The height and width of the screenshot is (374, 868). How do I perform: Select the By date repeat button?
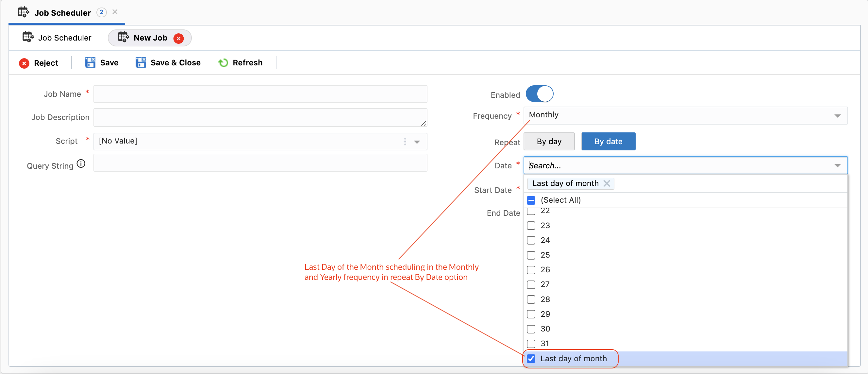[608, 142]
